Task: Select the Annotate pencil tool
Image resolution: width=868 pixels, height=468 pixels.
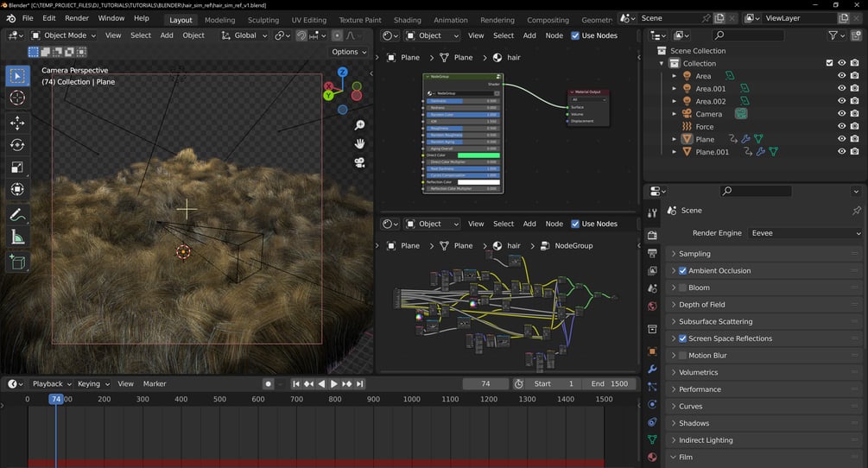Action: (17, 214)
